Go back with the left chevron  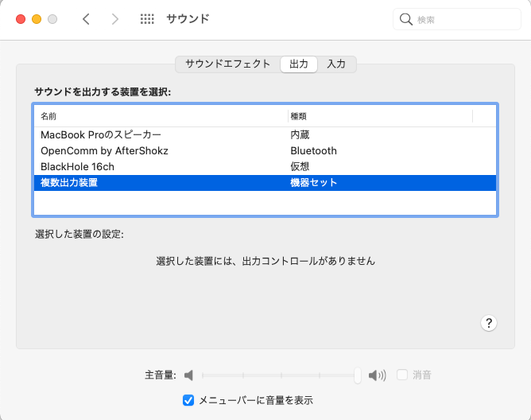(x=87, y=19)
